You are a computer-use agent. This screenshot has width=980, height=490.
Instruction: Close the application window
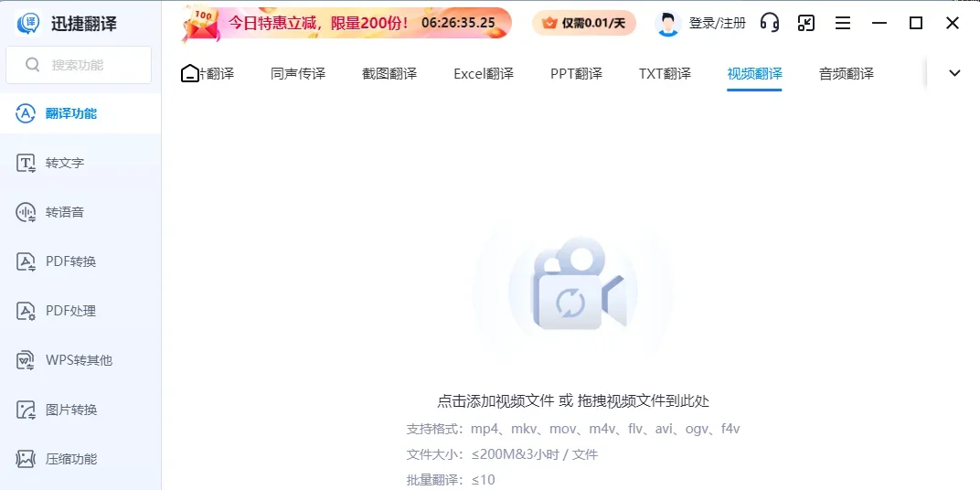click(953, 23)
